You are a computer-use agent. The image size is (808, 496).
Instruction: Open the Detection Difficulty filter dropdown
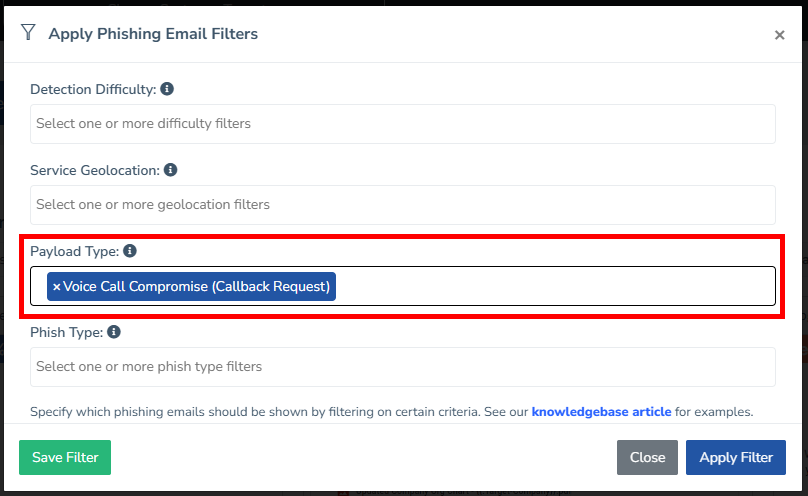click(x=402, y=124)
